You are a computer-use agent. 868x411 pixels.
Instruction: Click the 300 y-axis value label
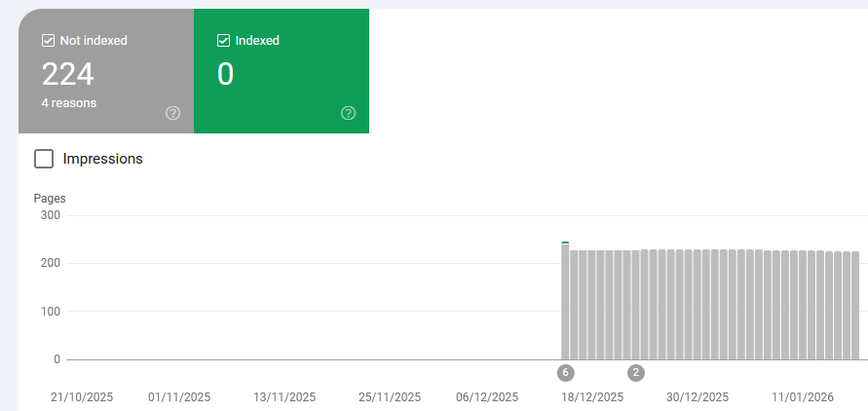(50, 215)
